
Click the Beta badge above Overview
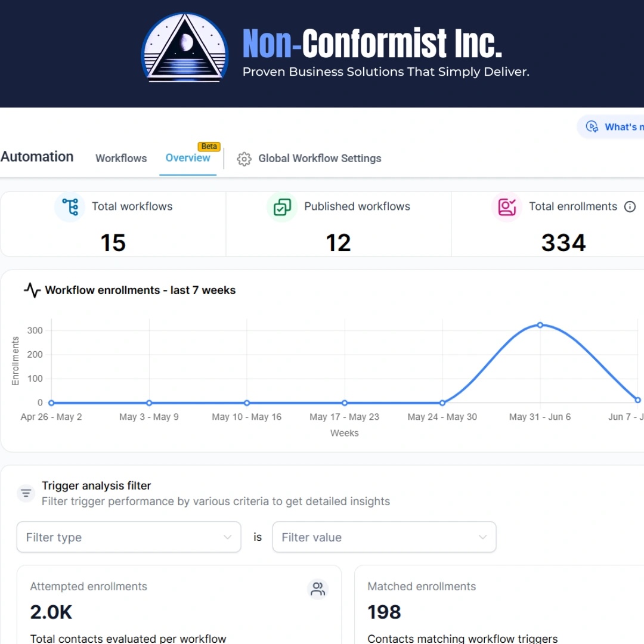pos(209,147)
